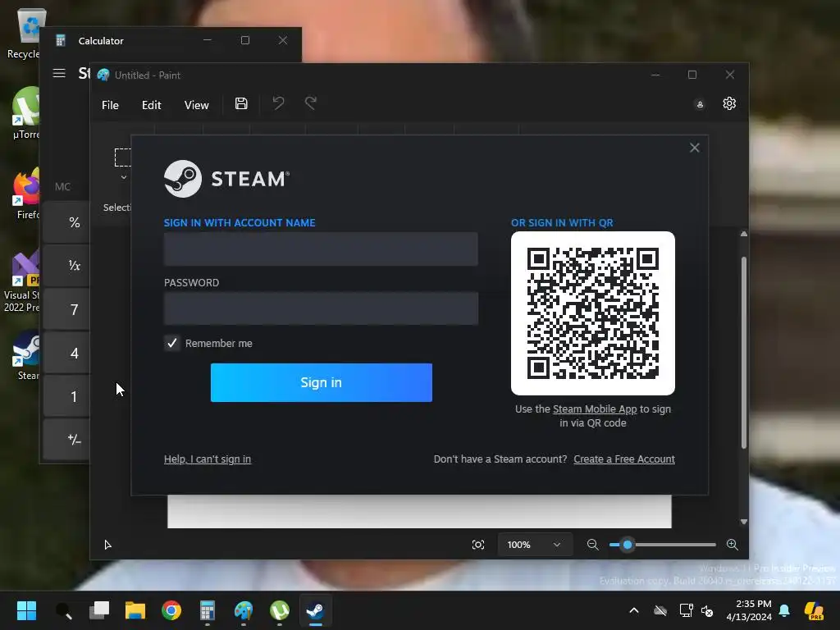Click the Steam account name field
The width and height of the screenshot is (840, 630).
pyautogui.click(x=321, y=249)
